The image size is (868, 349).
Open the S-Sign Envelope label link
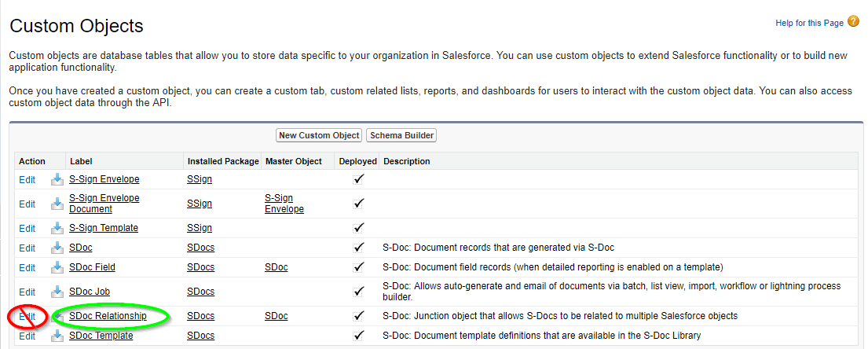click(104, 179)
